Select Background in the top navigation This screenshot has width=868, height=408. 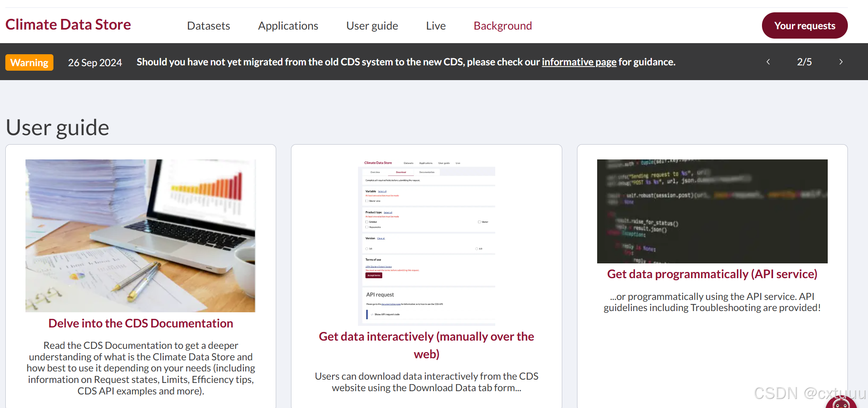coord(503,26)
